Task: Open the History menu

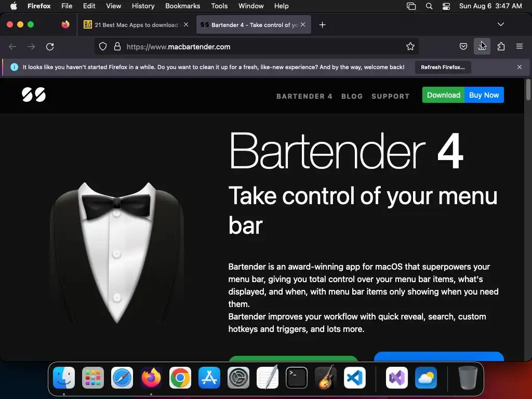Action: pyautogui.click(x=143, y=6)
